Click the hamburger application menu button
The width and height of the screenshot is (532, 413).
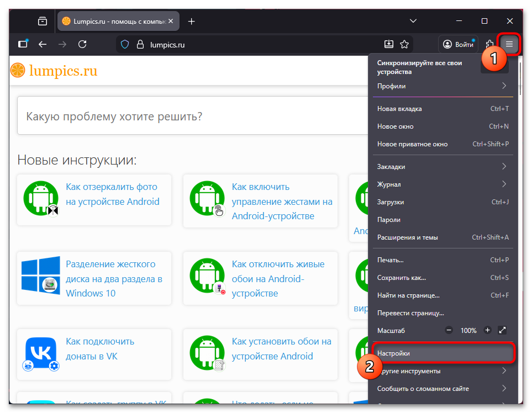click(509, 44)
